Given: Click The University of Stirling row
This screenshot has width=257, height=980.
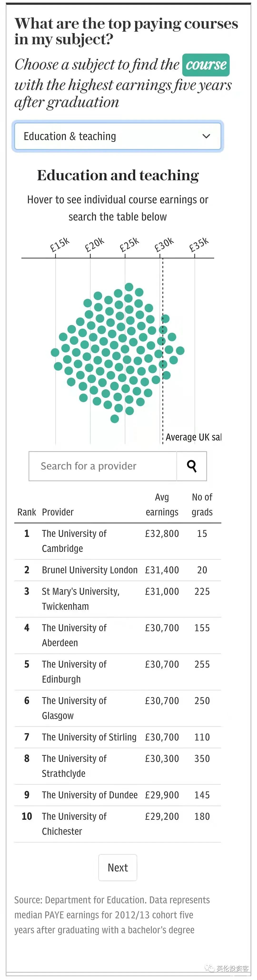Looking at the screenshot, I should tap(118, 737).
